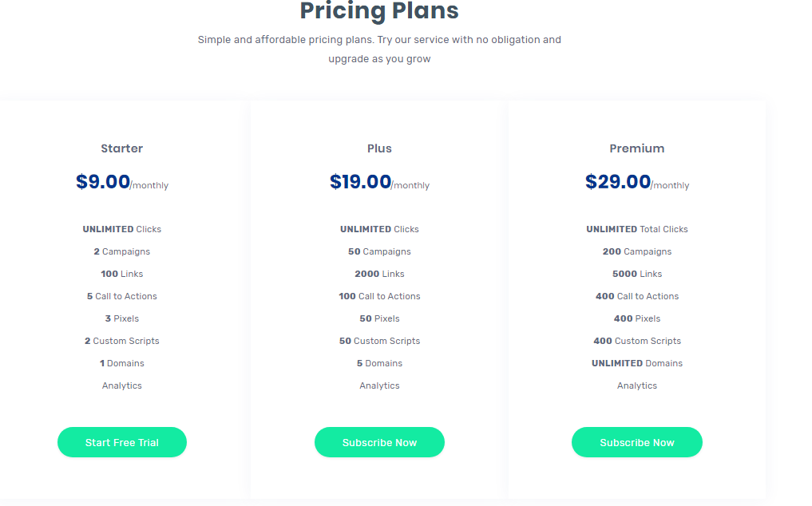The image size is (812, 506).
Task: Click Analytics in the Starter plan
Action: click(121, 385)
